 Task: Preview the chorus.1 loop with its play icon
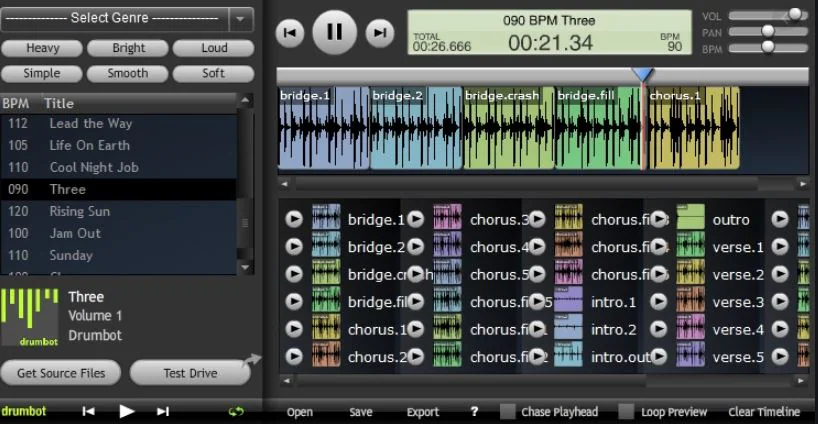pyautogui.click(x=294, y=329)
